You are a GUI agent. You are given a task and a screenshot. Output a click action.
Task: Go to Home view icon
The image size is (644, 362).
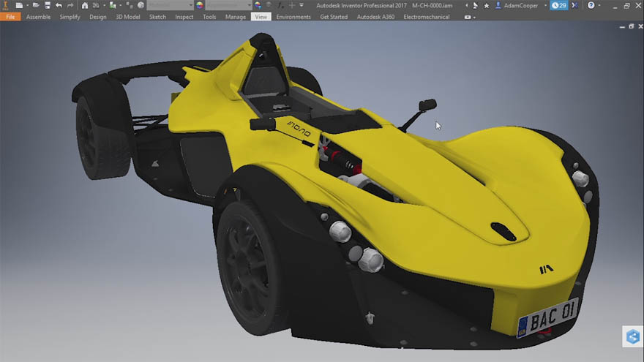click(85, 5)
